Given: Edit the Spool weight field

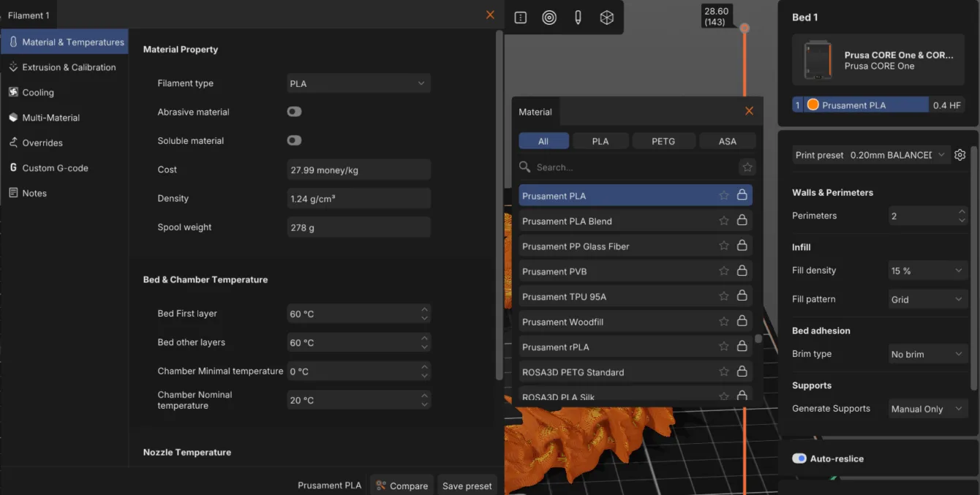Looking at the screenshot, I should 358,227.
